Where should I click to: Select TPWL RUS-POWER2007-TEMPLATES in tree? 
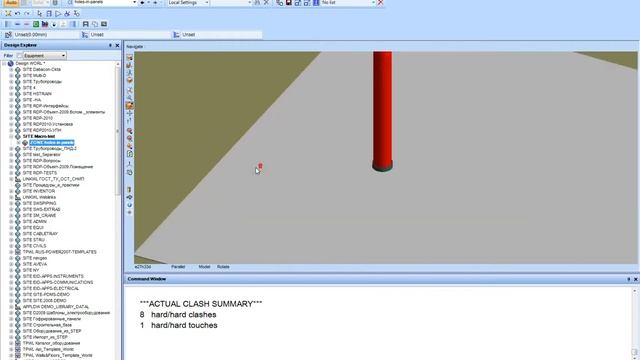click(60, 252)
